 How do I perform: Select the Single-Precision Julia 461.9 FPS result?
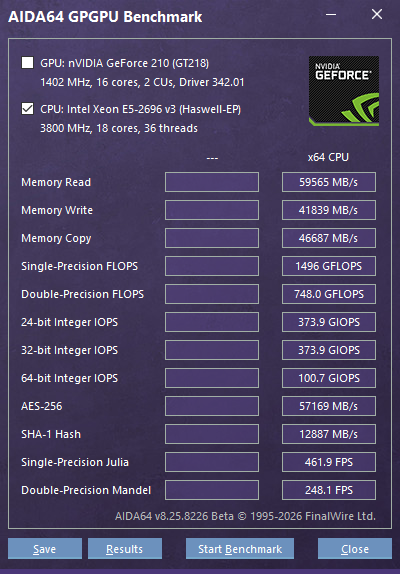(329, 462)
